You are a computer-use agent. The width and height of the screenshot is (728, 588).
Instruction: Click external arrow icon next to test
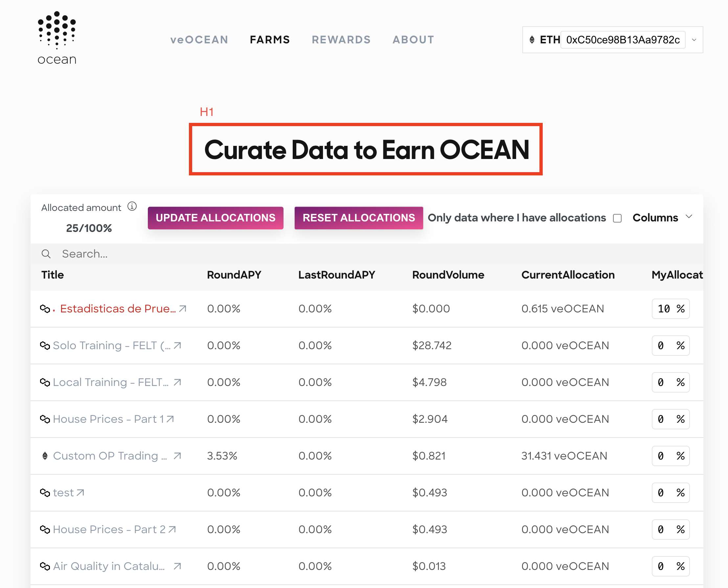point(80,492)
